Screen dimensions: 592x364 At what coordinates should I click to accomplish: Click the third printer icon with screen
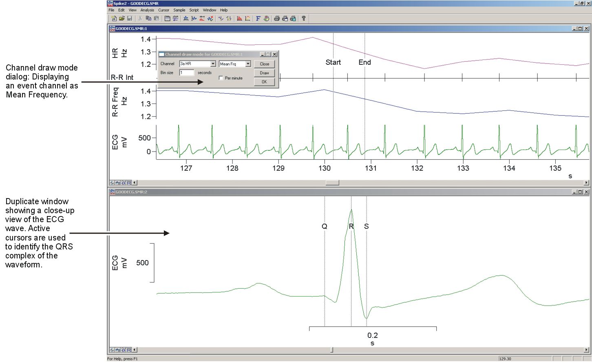293,18
